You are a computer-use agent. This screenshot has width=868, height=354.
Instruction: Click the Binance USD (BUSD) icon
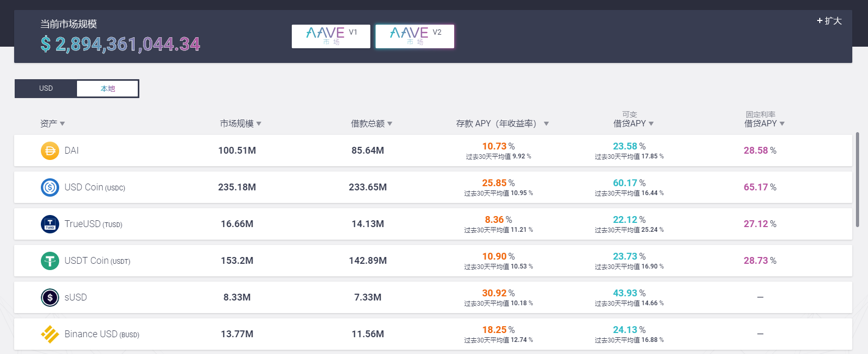pos(50,334)
